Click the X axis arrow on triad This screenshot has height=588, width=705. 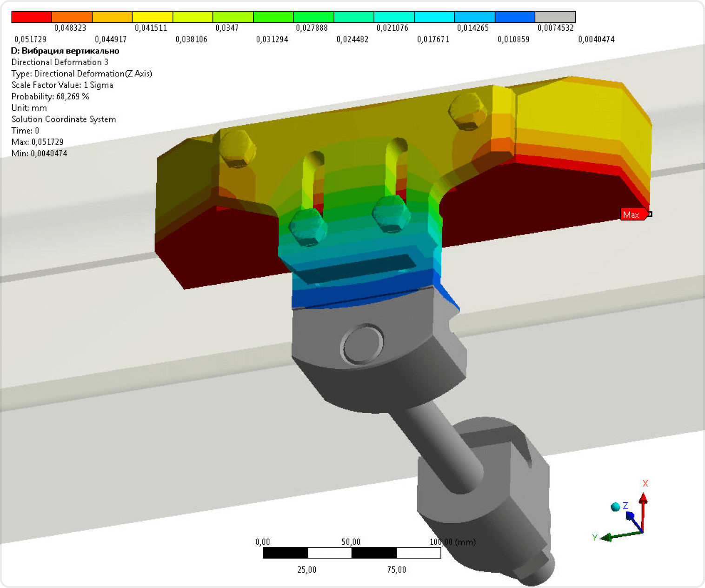pos(643,511)
